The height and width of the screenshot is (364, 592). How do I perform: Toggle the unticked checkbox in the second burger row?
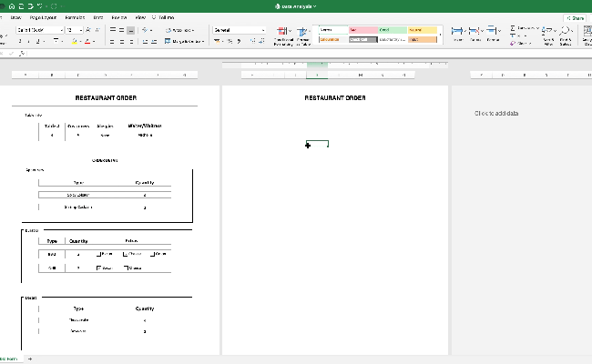pyautogui.click(x=126, y=268)
